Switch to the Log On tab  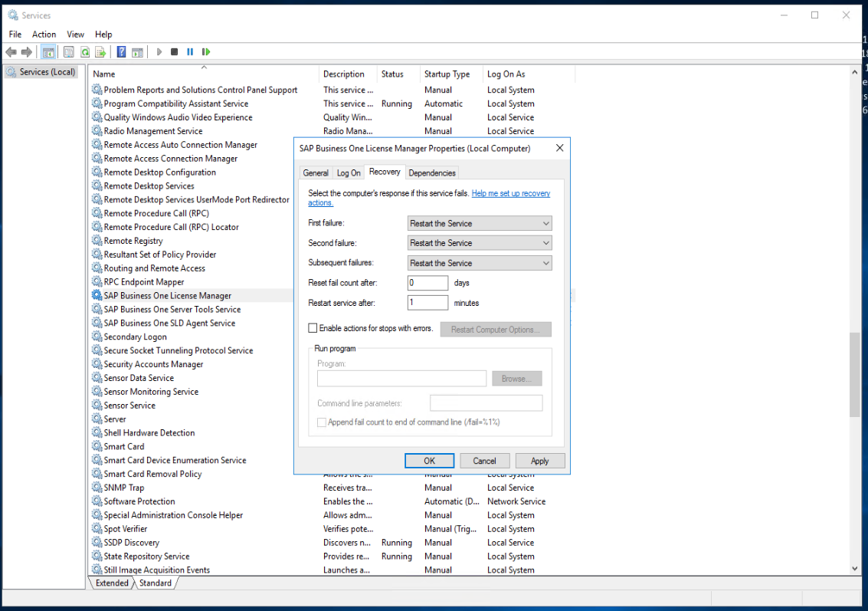[349, 172]
